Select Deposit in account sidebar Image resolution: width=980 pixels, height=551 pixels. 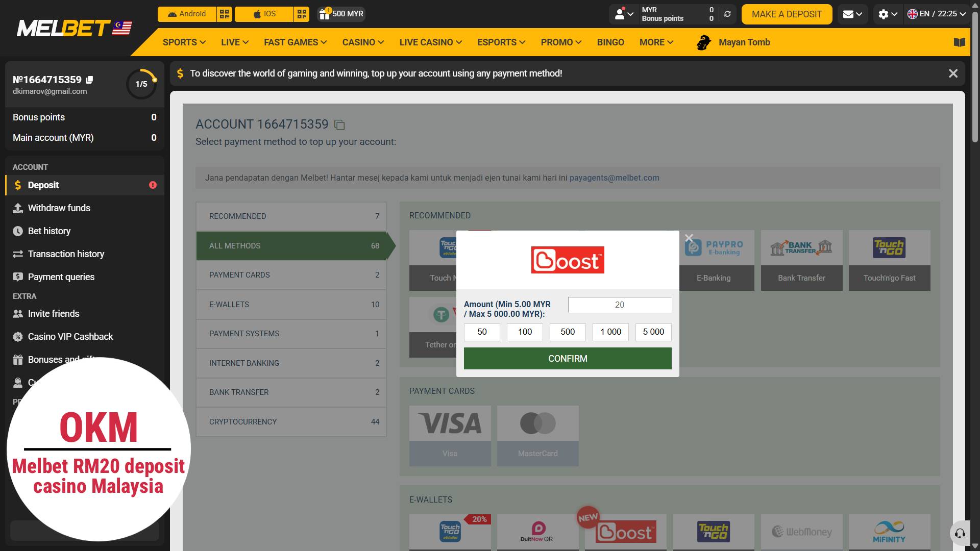(85, 185)
